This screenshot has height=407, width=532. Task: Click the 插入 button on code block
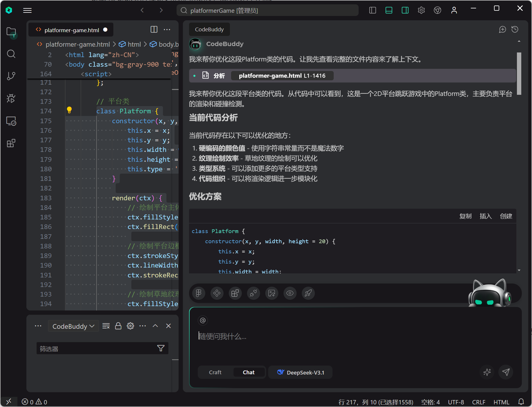[486, 216]
